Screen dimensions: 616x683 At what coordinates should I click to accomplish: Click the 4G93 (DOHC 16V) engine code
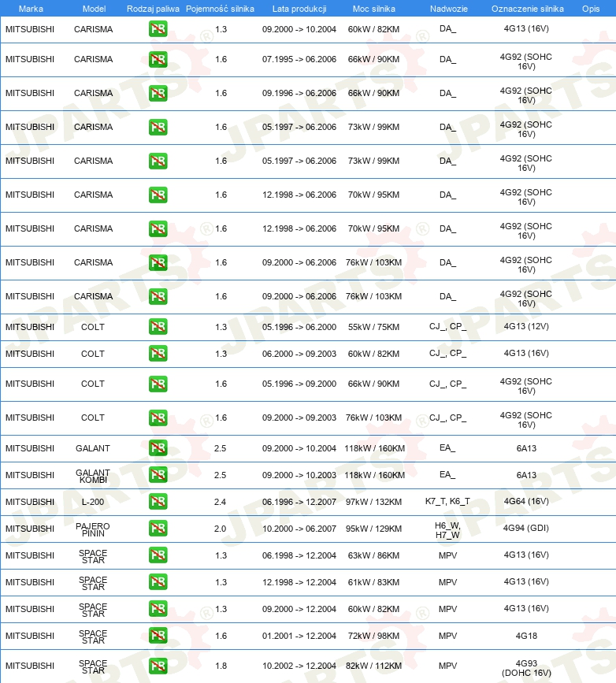coord(526,668)
